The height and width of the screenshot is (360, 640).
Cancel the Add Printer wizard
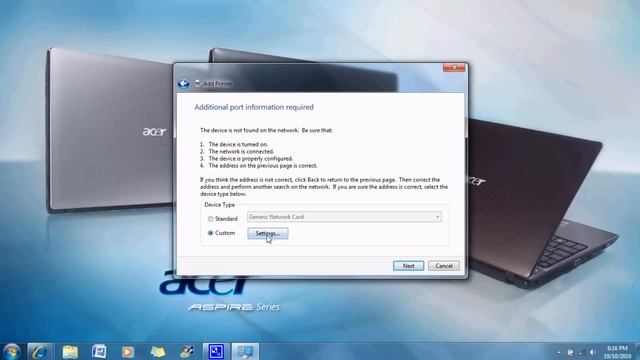click(x=444, y=266)
